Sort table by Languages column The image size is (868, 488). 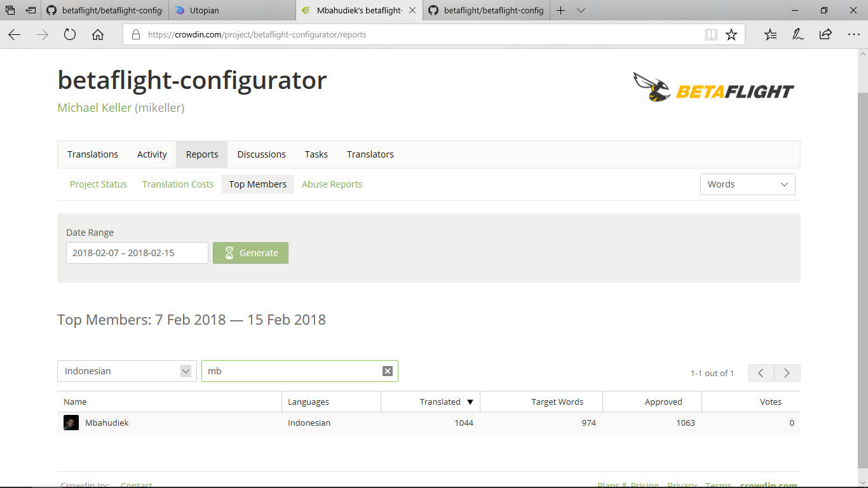pos(308,402)
